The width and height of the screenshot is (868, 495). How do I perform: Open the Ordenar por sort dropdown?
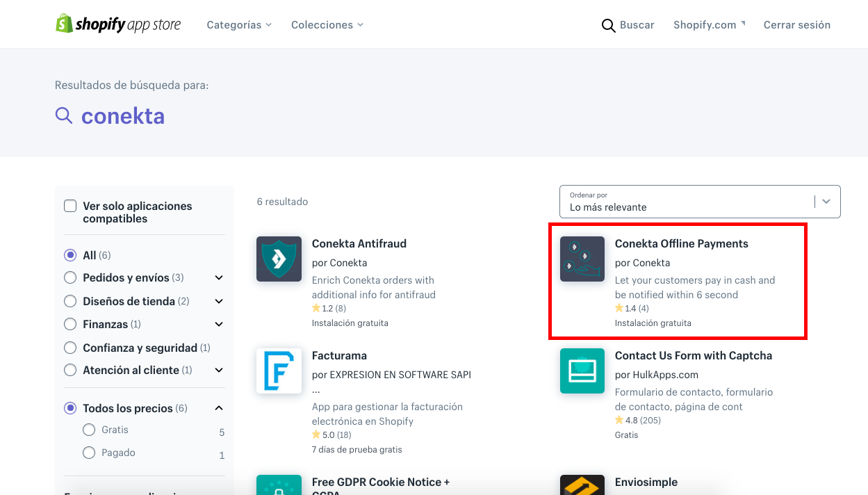700,202
